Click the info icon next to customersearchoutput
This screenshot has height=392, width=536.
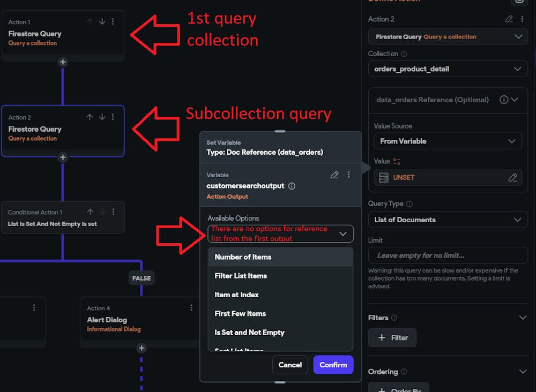[x=292, y=186]
